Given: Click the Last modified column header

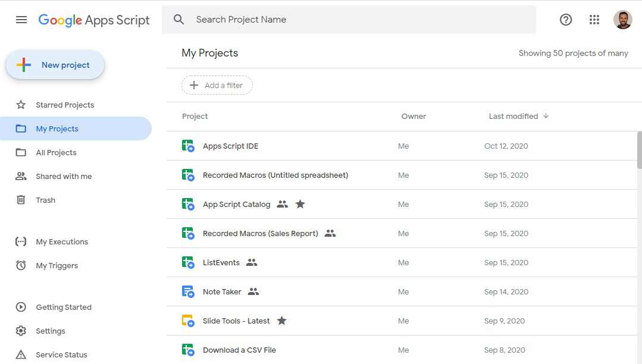Looking at the screenshot, I should coord(513,117).
